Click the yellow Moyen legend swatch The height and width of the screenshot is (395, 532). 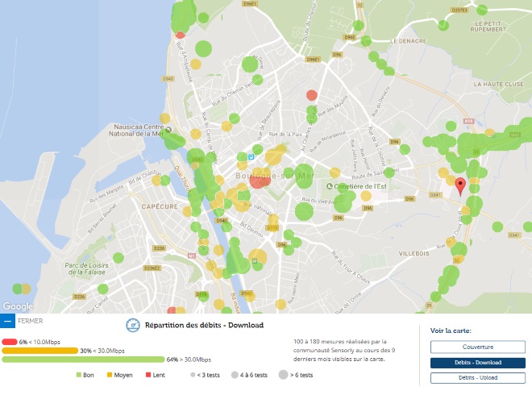point(109,376)
